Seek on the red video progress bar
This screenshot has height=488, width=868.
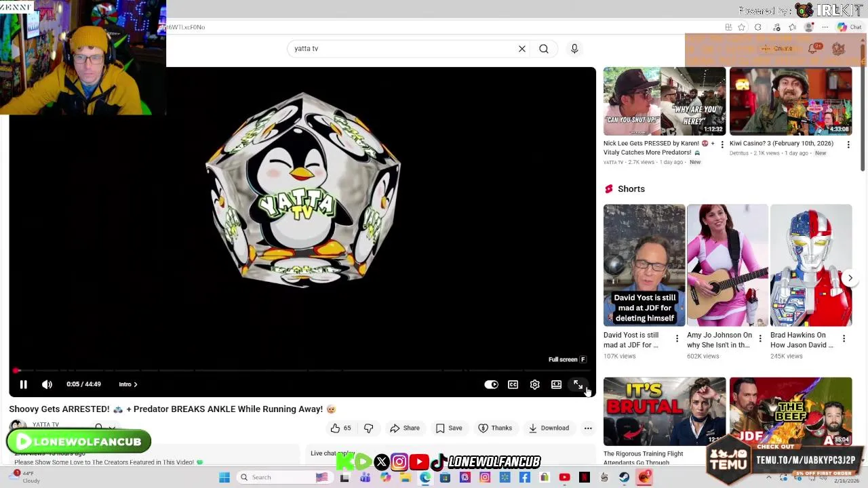[302, 370]
